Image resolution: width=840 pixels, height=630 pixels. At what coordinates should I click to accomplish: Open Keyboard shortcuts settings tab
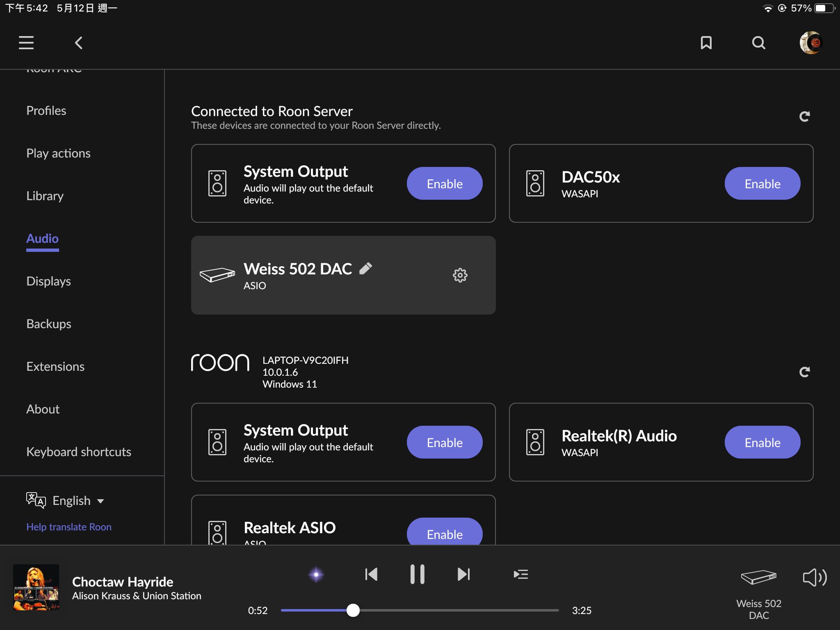click(79, 452)
